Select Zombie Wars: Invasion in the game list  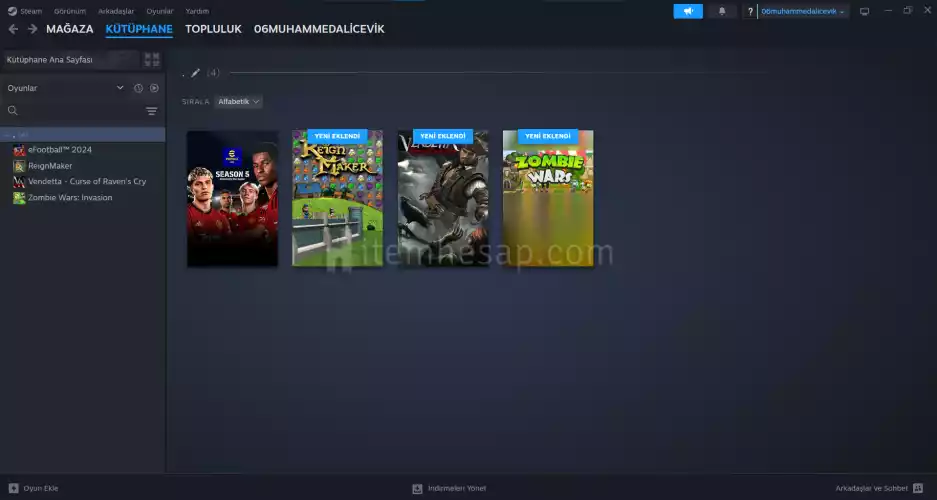pos(69,197)
